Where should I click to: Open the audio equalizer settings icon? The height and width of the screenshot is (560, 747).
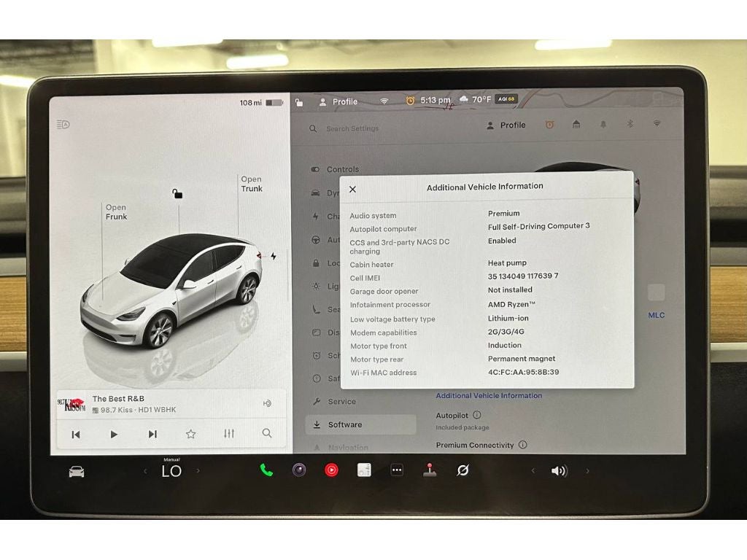[229, 434]
